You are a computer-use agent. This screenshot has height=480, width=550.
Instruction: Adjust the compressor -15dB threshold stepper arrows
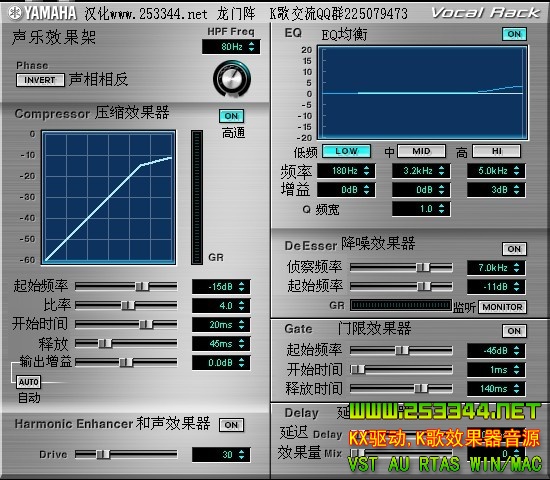click(241, 287)
